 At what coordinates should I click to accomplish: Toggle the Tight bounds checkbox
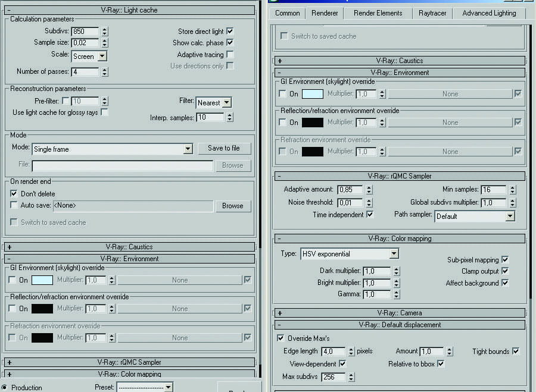click(516, 351)
